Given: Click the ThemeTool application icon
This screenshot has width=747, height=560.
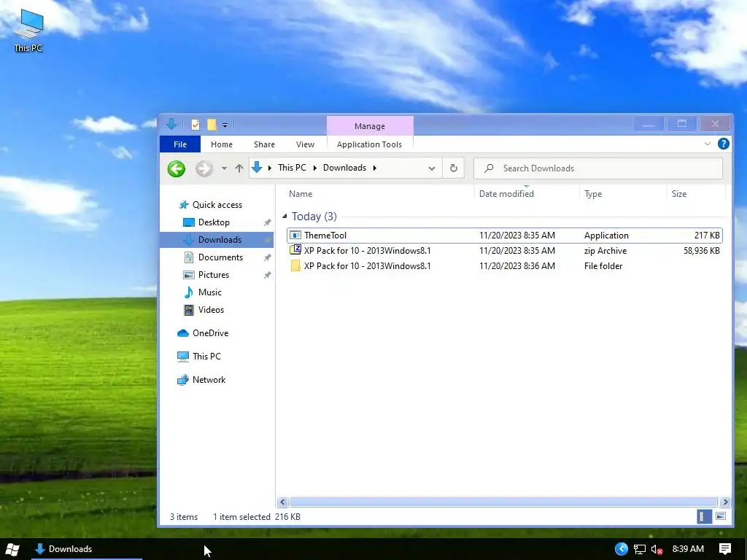Looking at the screenshot, I should pyautogui.click(x=295, y=236).
